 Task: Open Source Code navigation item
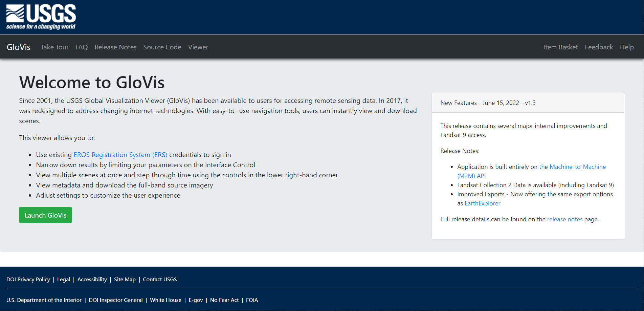[x=162, y=47]
